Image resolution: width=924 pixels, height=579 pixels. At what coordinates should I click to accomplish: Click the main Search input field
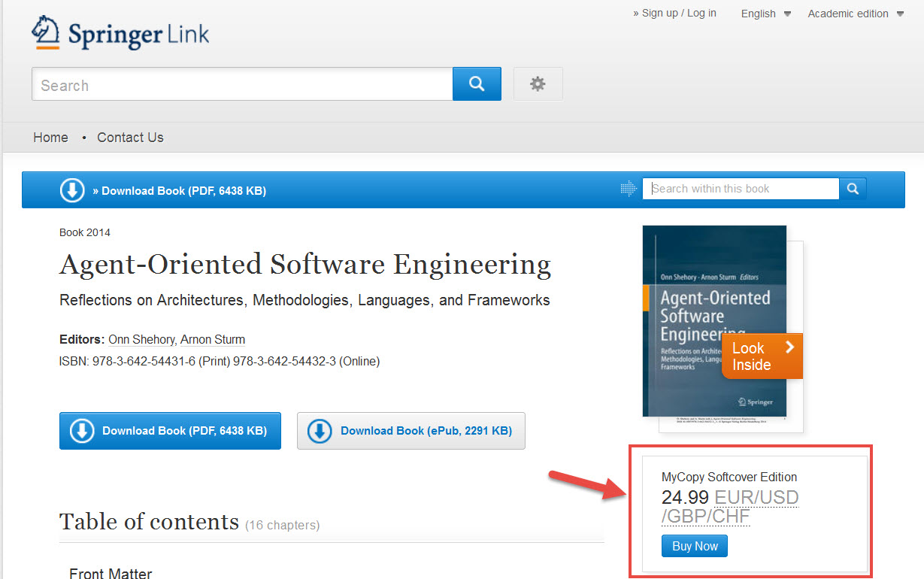242,84
